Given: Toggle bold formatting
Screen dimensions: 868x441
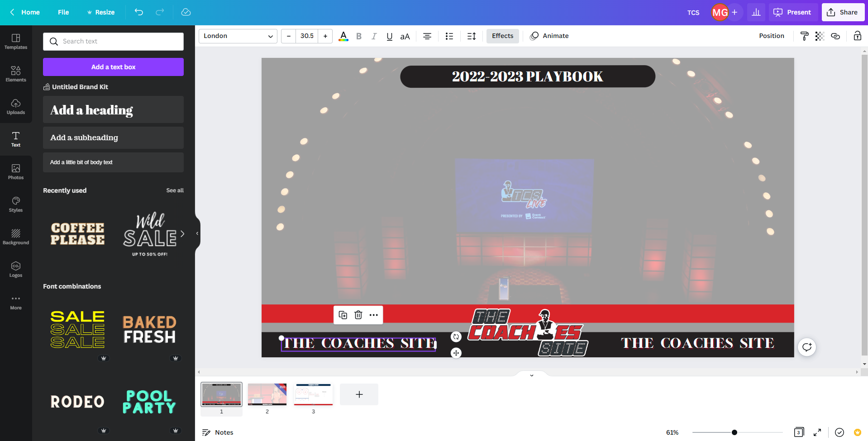Looking at the screenshot, I should (x=359, y=36).
